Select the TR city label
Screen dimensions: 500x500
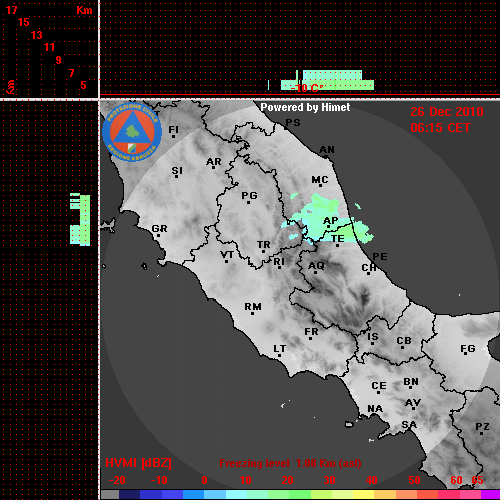coord(264,245)
